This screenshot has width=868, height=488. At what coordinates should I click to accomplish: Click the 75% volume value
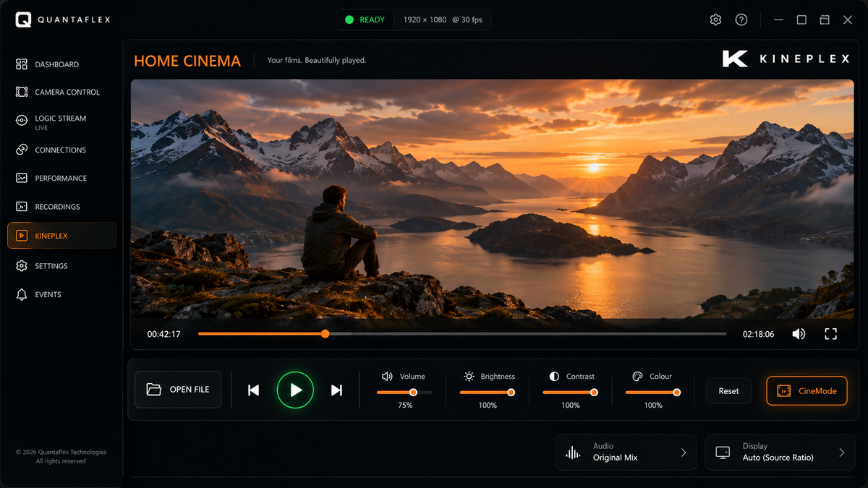click(405, 406)
